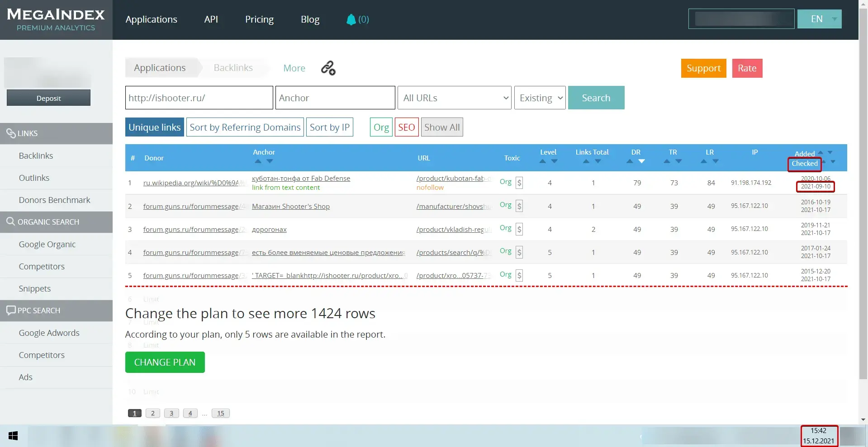The width and height of the screenshot is (868, 447).
Task: Click the Checked column header label
Action: coord(805,164)
